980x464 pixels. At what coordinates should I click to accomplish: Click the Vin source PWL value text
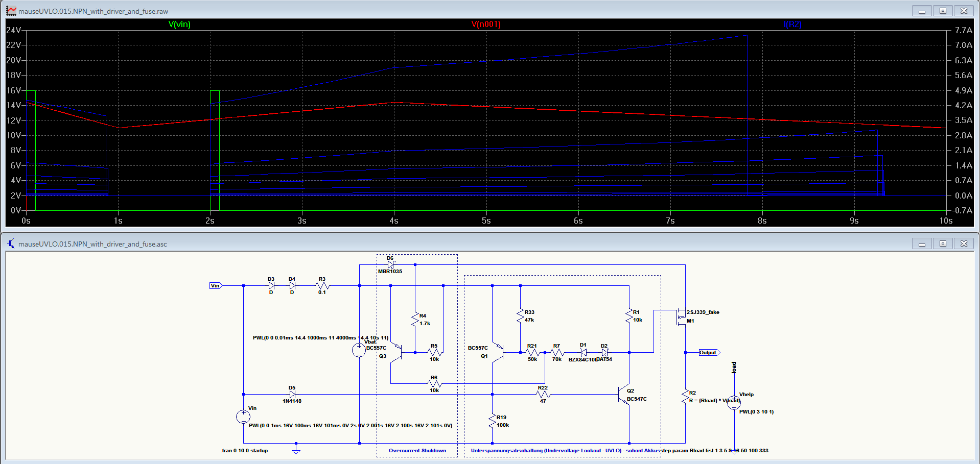351,426
